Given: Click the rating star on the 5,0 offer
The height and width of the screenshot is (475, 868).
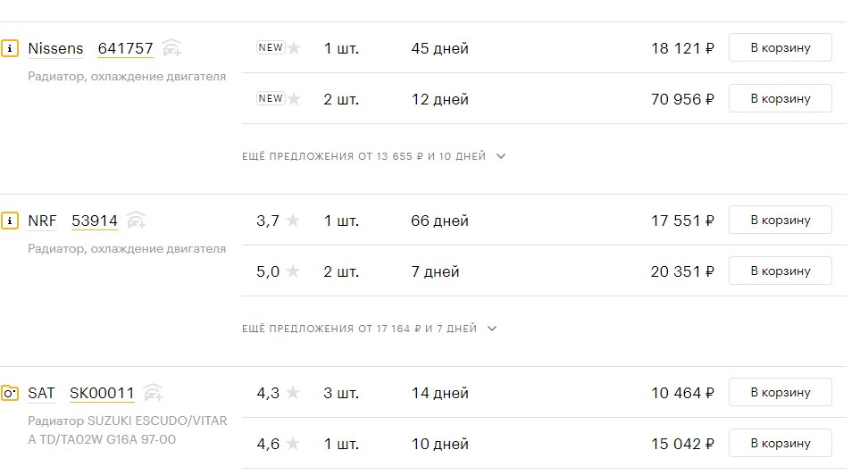Looking at the screenshot, I should click(x=293, y=271).
